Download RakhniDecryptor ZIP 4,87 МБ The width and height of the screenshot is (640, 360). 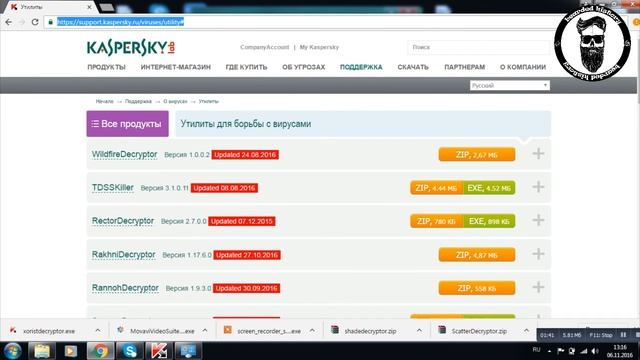(477, 255)
